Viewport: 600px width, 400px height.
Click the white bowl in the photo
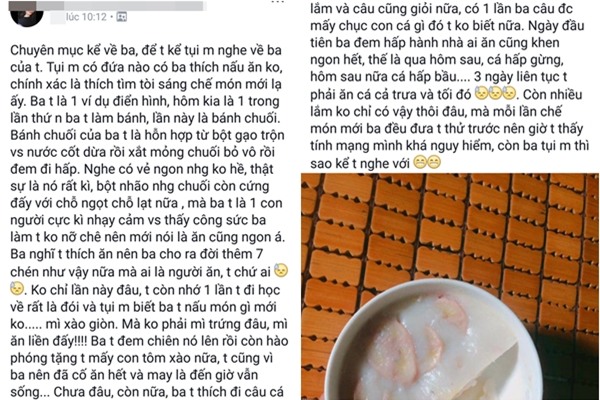pyautogui.click(x=432, y=341)
